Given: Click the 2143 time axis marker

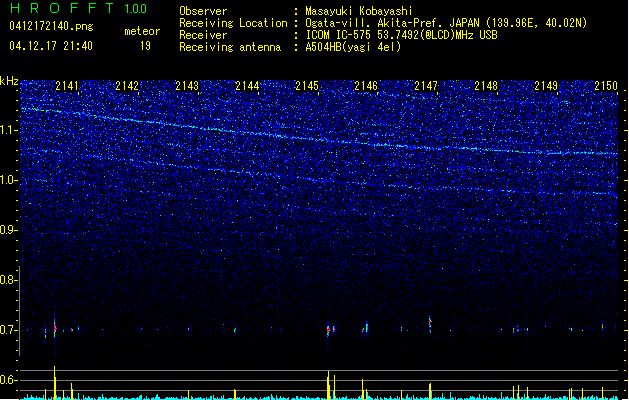Looking at the screenshot, I should pos(187,86).
